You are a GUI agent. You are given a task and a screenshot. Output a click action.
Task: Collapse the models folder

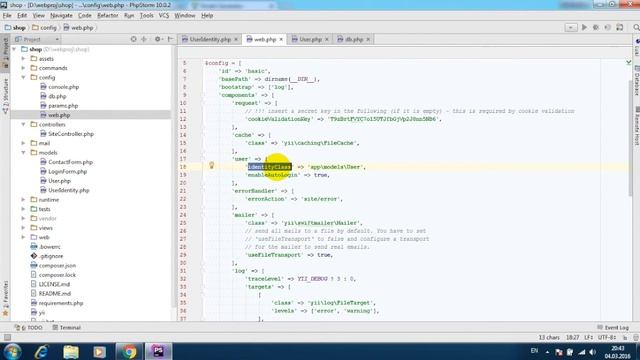click(x=23, y=152)
